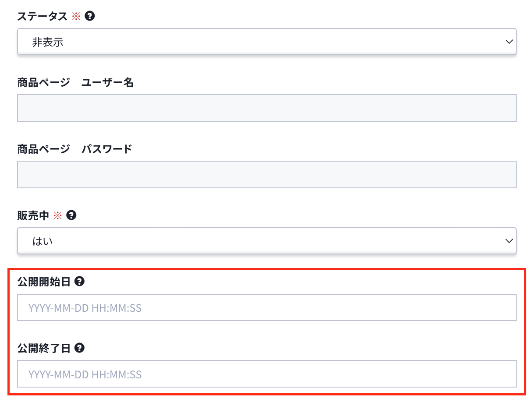Click the ステータス field label
This screenshot has width=532, height=402.
coord(43,17)
